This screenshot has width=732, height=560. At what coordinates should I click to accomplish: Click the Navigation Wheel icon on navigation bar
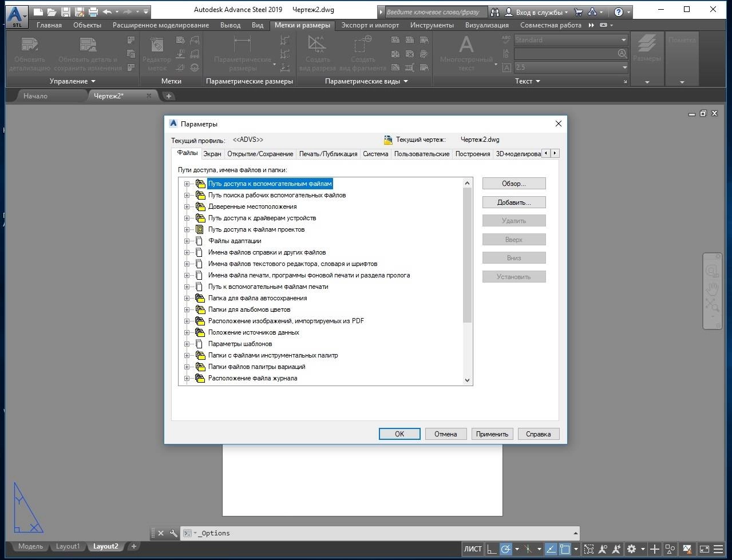(712, 271)
